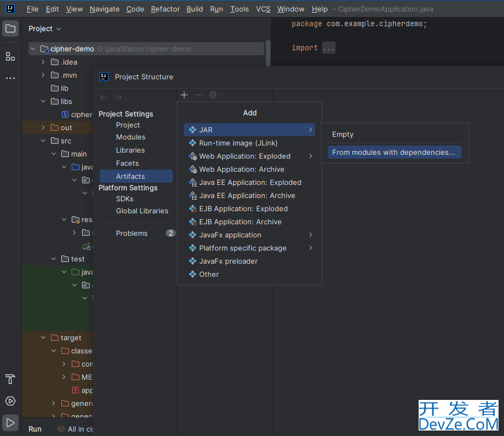
Task: Open the VCS menu
Action: click(x=263, y=9)
